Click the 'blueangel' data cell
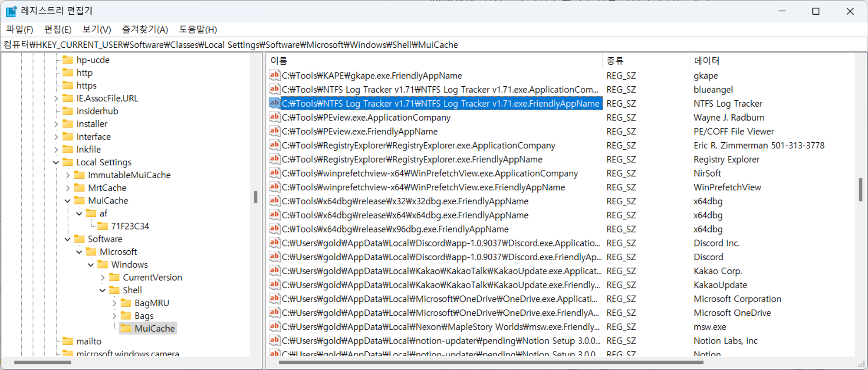The height and width of the screenshot is (370, 868). 713,89
